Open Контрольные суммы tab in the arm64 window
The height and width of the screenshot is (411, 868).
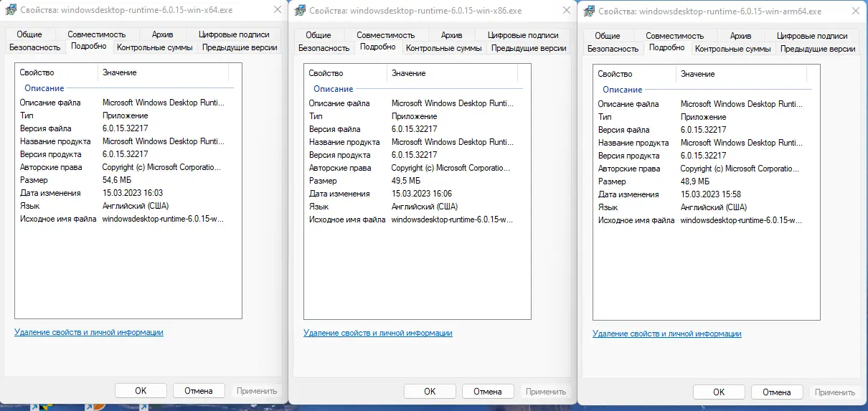click(733, 49)
